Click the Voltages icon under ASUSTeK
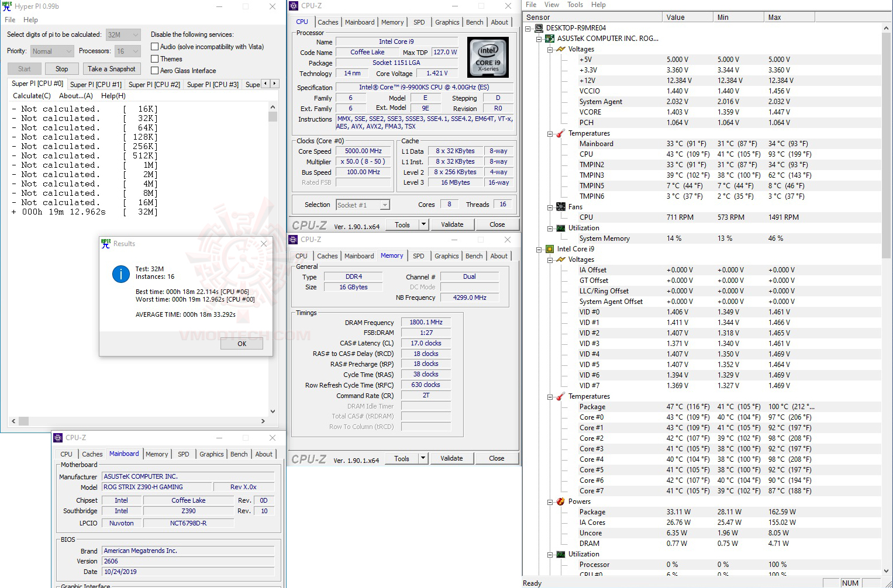 point(561,49)
